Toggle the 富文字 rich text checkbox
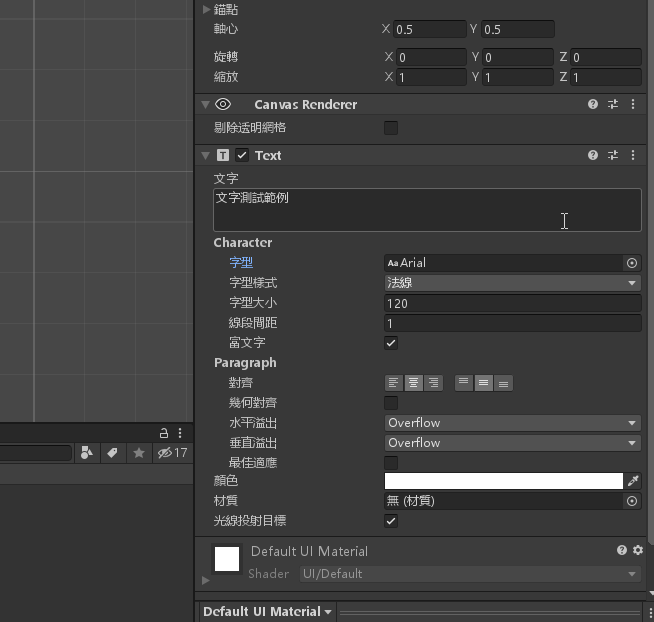Screen dimensions: 654x622 (391, 343)
